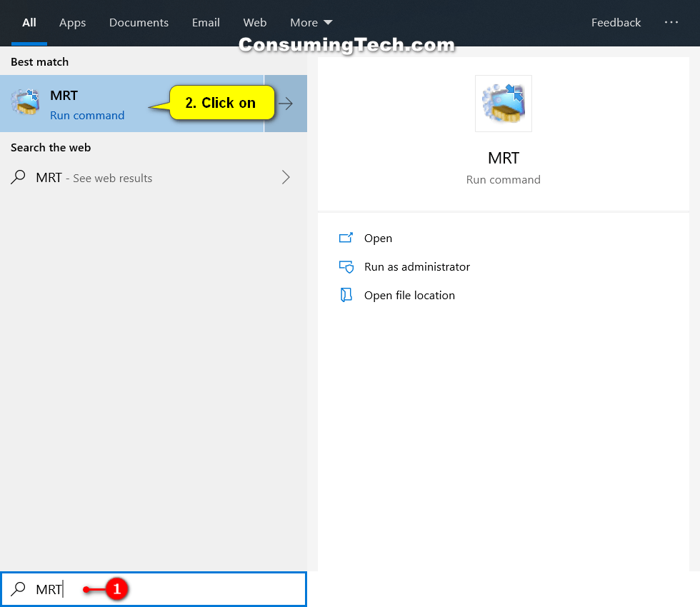Viewport: 700px width, 607px height.
Task: Switch to the Apps tab
Action: [x=72, y=22]
